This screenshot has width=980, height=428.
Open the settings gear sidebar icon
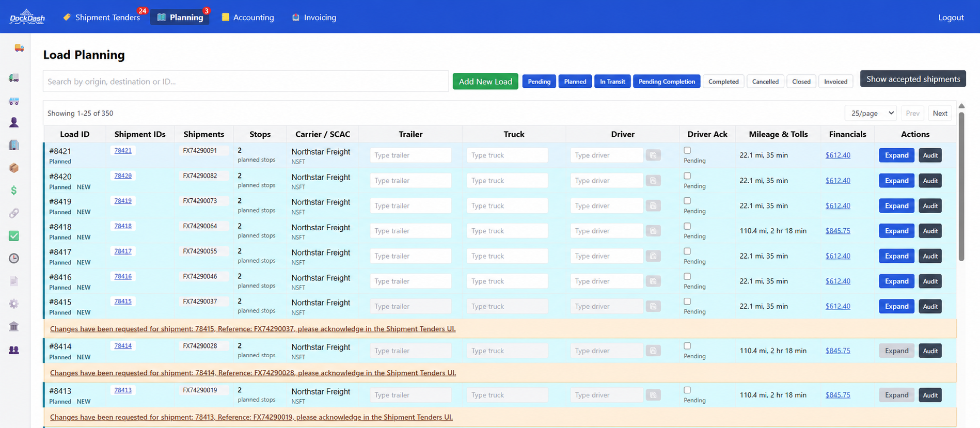point(14,304)
